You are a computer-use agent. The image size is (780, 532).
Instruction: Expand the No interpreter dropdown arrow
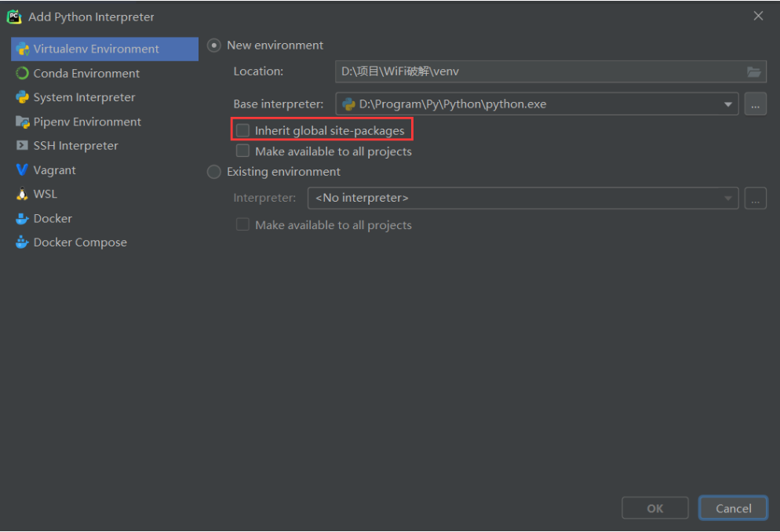(x=727, y=199)
